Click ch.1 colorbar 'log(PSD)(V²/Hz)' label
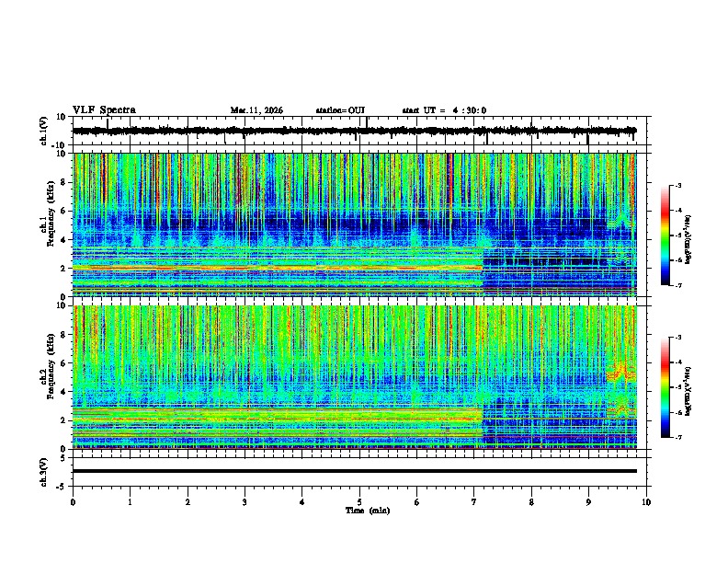Viewport: 728px width, 563px height. (x=688, y=239)
